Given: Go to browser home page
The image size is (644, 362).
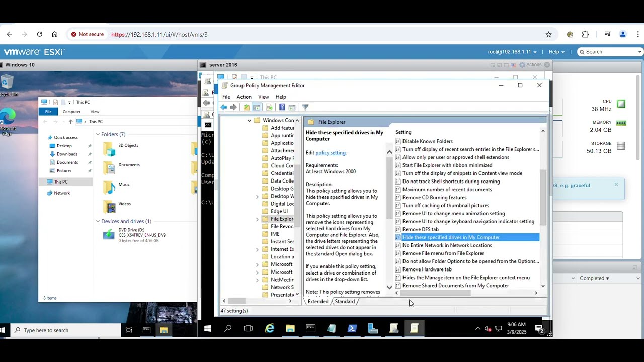Looking at the screenshot, I should pyautogui.click(x=54, y=34).
